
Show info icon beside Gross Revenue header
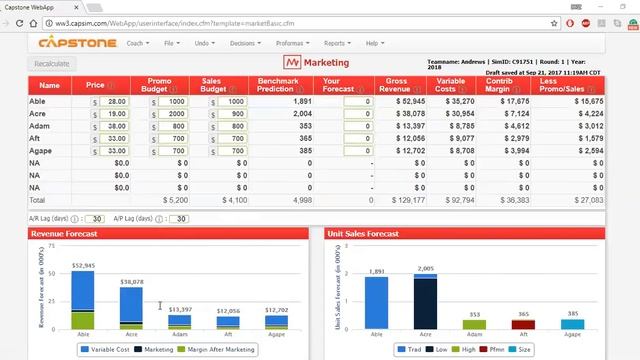tap(416, 89)
